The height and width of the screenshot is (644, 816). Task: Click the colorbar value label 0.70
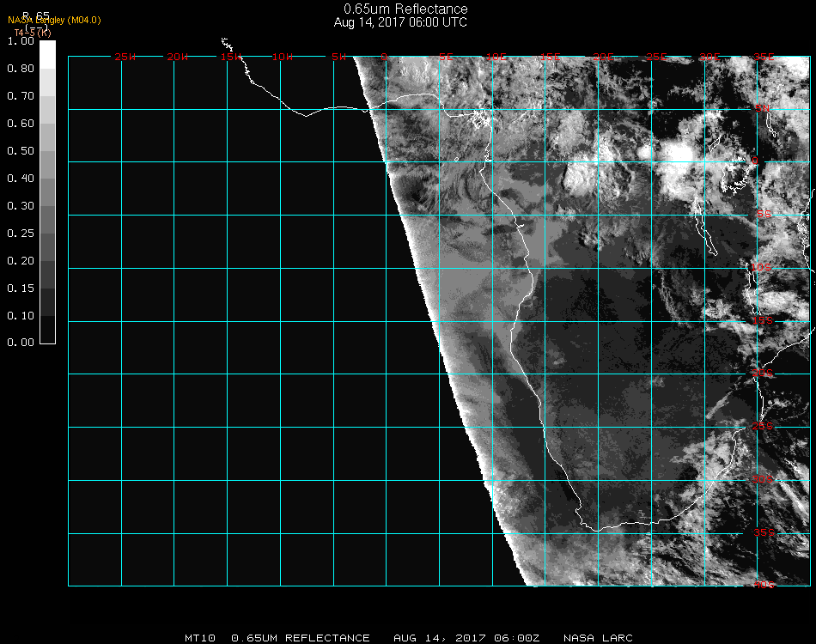[21, 96]
